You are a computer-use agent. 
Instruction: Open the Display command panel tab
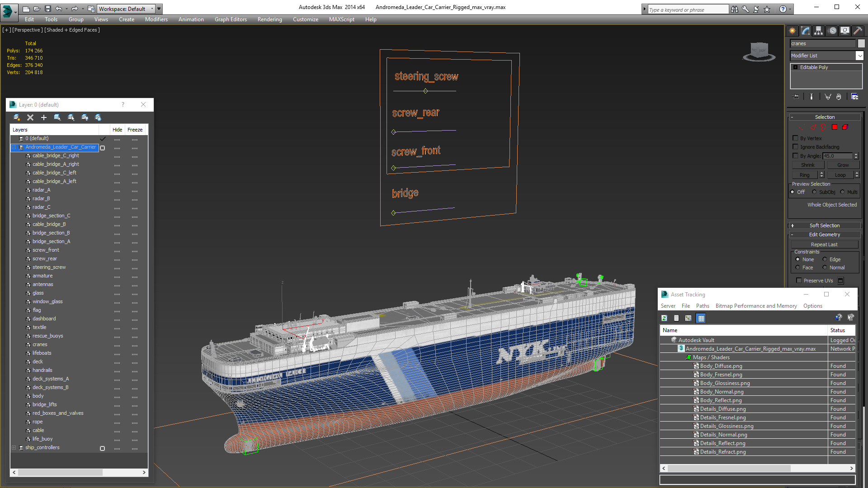coord(845,31)
